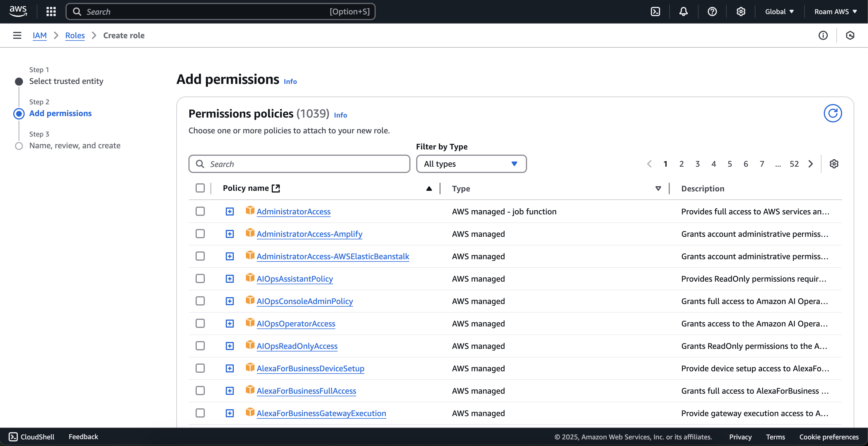The image size is (868, 446).
Task: Click the AIOpsAssistantPolicy policy box icon
Action: point(250,278)
